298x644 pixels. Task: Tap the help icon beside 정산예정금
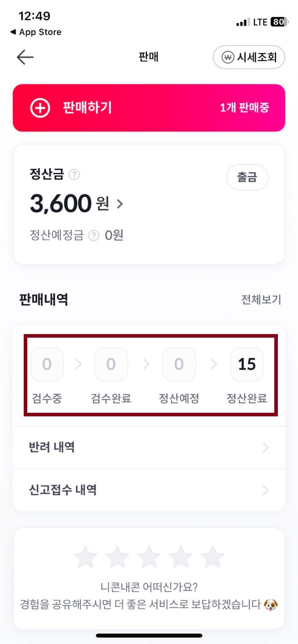94,236
